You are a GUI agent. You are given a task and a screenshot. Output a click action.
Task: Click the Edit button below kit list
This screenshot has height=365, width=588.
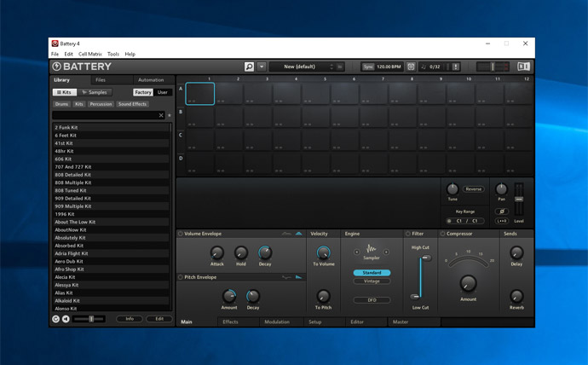159,319
